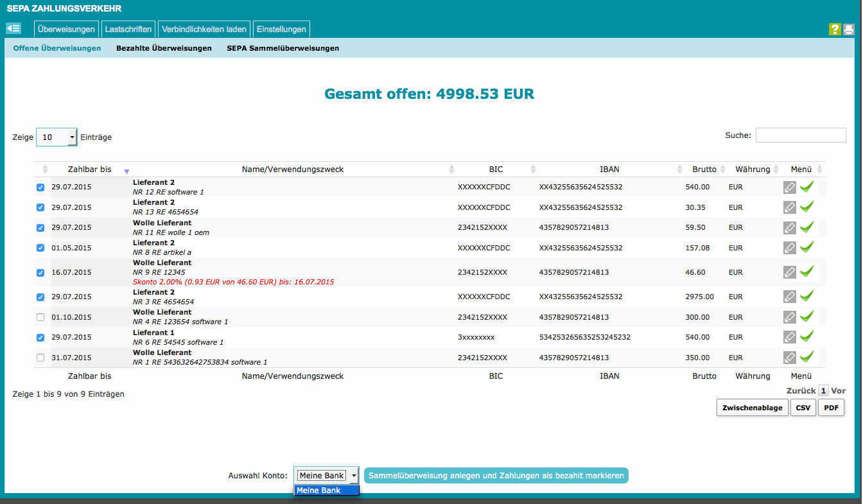
Task: Mark the 350.00 EUR transfer as paid
Action: (807, 358)
